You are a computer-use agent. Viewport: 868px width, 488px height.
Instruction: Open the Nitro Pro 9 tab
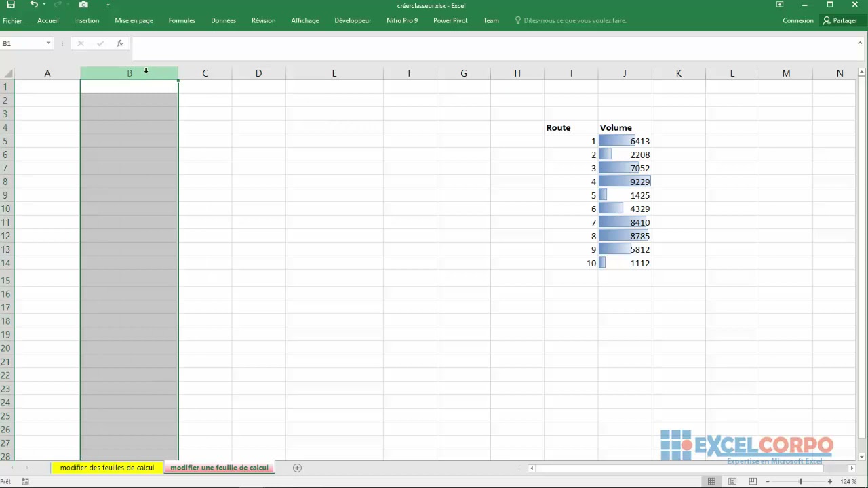click(402, 20)
